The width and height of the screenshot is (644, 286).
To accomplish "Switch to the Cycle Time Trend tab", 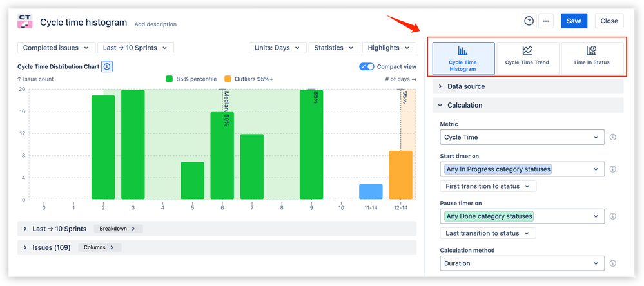I will pyautogui.click(x=528, y=58).
